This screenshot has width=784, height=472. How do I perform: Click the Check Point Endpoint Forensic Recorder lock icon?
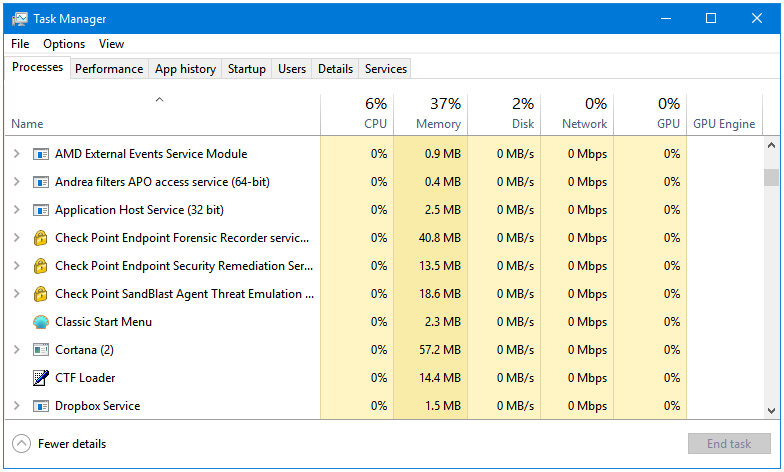click(x=40, y=238)
